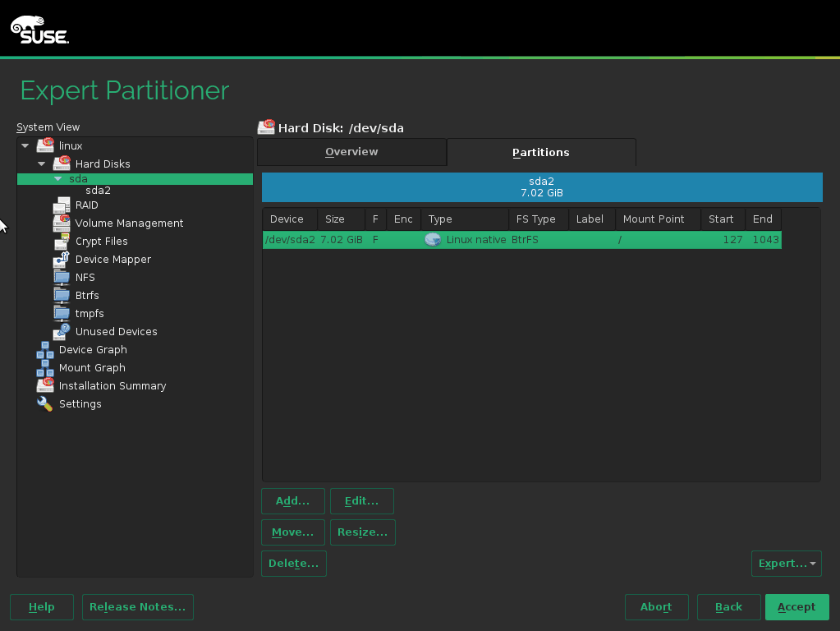Viewport: 840px width, 631px height.
Task: Sort partitions by Mount Point column
Action: click(654, 219)
